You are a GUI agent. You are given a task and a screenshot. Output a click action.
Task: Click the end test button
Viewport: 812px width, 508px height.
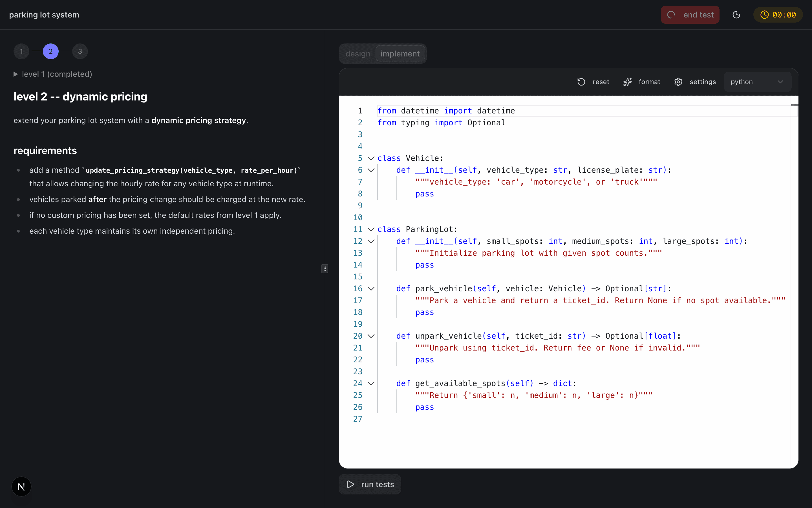point(690,15)
